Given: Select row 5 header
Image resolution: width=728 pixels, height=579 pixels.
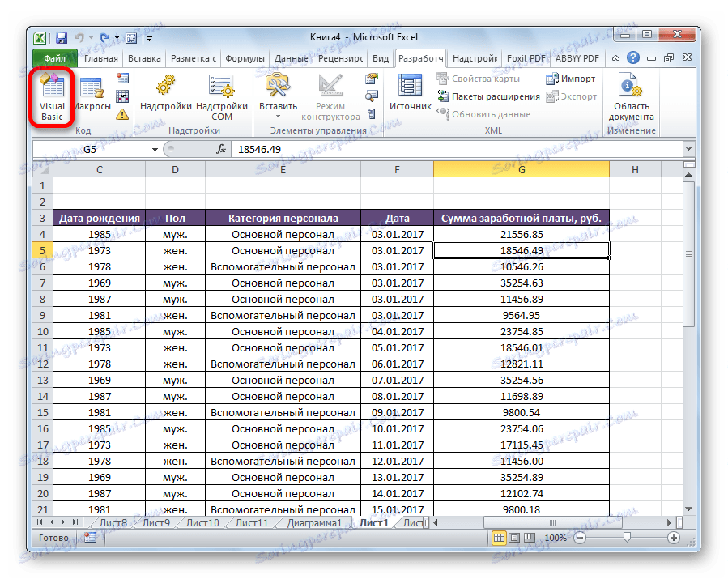Looking at the screenshot, I should [x=42, y=251].
